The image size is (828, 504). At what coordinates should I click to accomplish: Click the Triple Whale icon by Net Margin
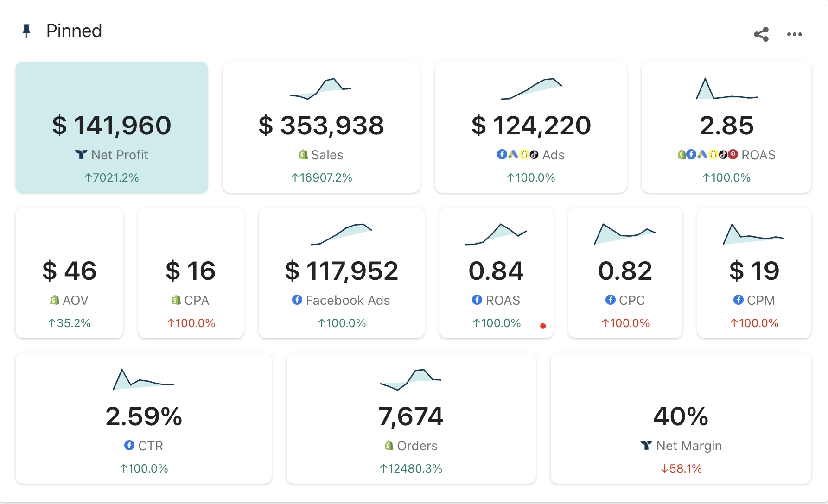646,446
